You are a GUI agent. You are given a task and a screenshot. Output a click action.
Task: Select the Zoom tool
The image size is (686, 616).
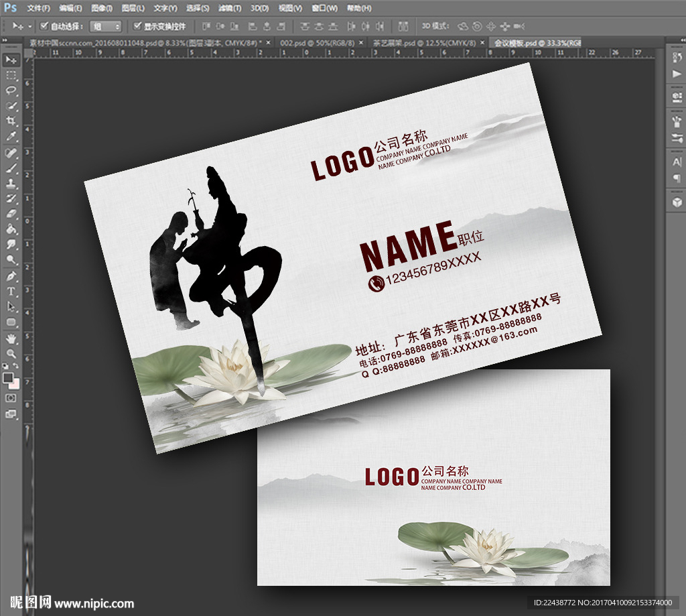click(11, 354)
